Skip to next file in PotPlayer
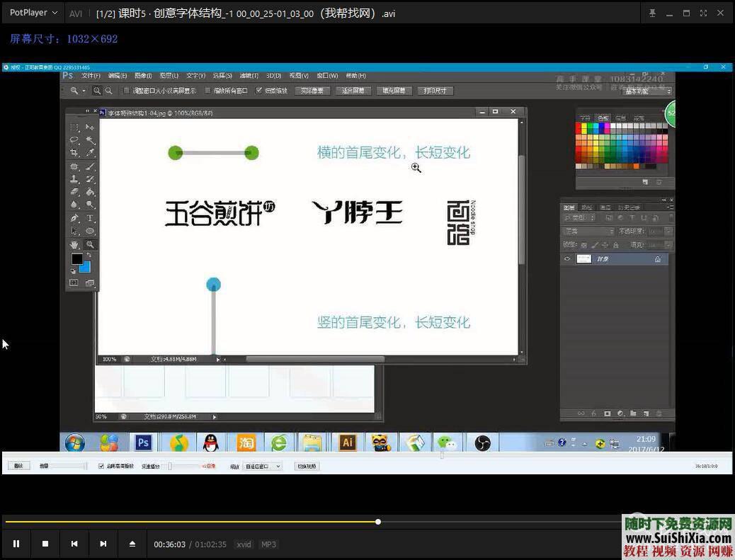This screenshot has height=560, width=735. [x=103, y=544]
